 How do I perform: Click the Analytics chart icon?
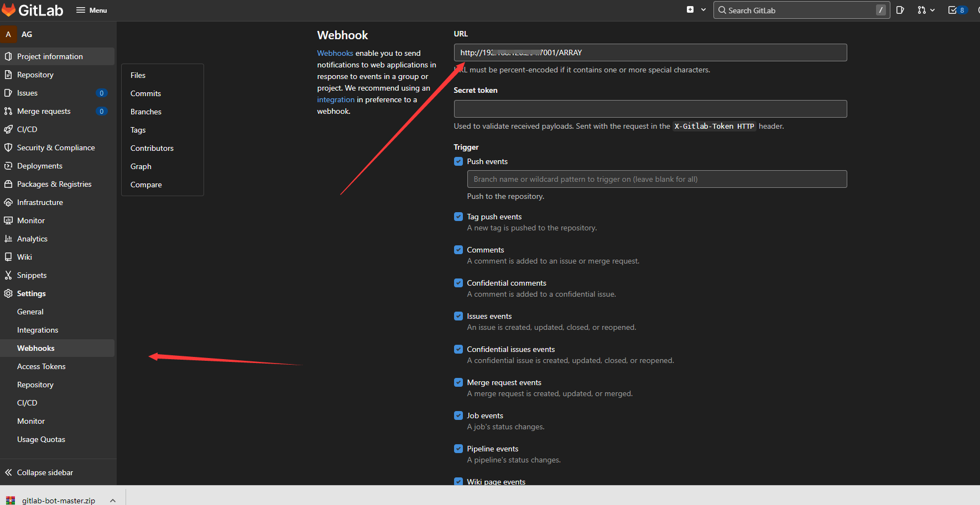[x=8, y=239]
